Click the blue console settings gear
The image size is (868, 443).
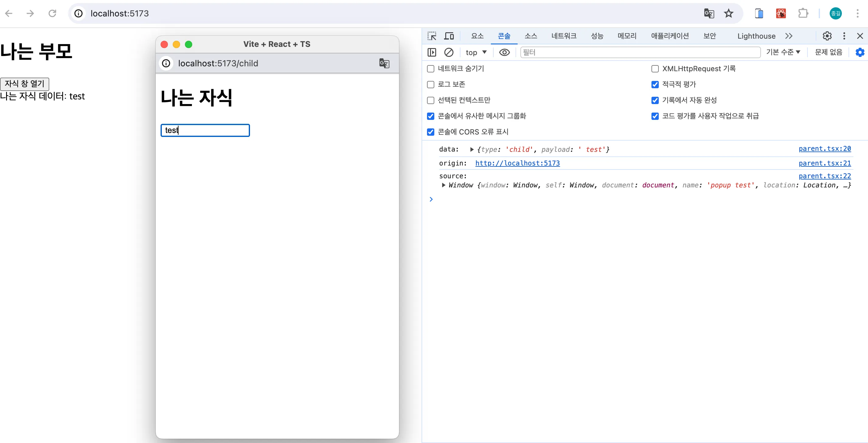click(x=859, y=53)
